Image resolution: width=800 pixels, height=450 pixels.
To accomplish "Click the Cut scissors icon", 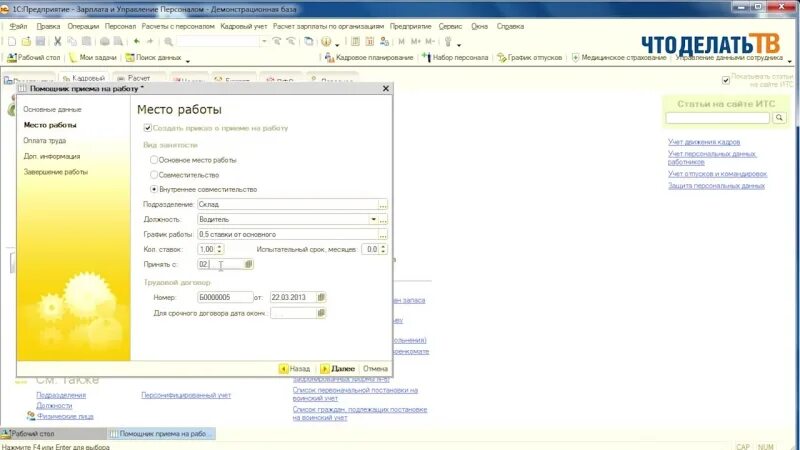I will (x=58, y=41).
